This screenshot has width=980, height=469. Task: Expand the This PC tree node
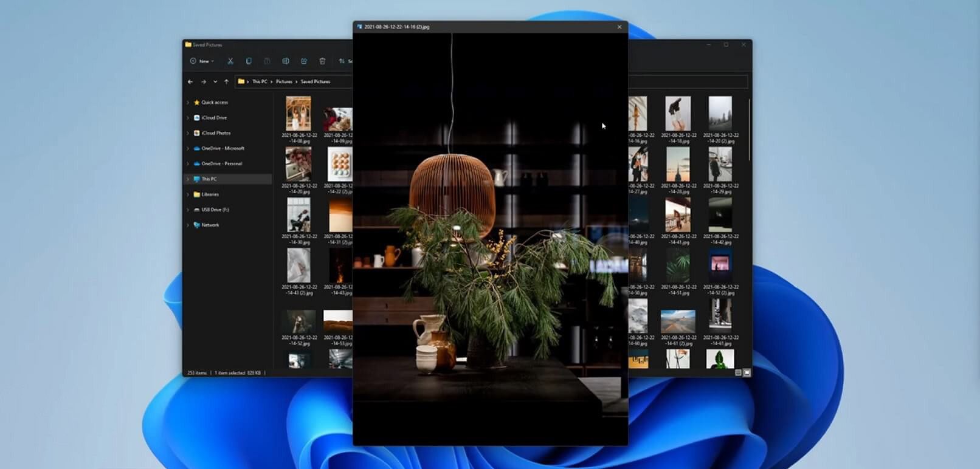pyautogui.click(x=188, y=179)
